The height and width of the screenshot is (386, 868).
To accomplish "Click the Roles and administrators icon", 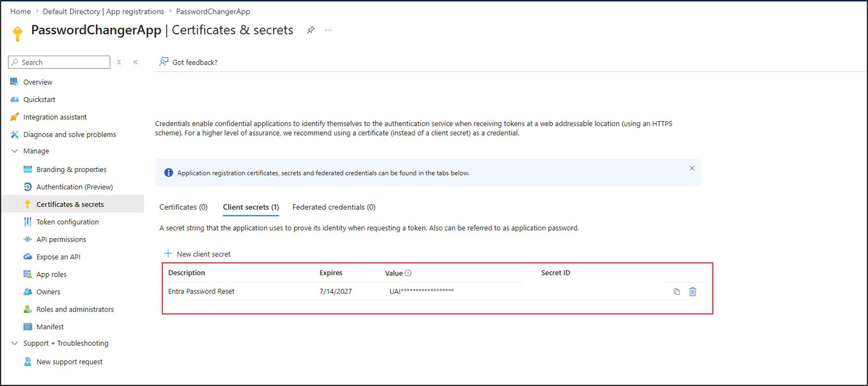I will coord(28,310).
